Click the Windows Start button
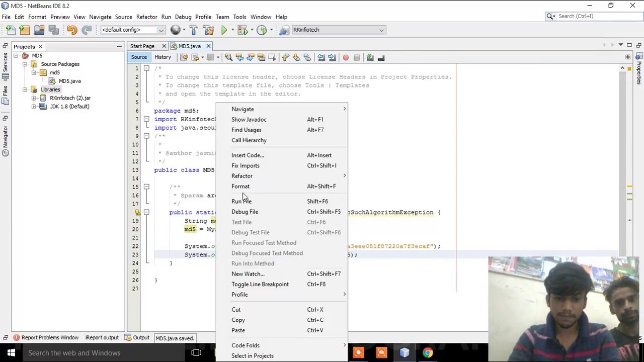This screenshot has width=644, height=362. pyautogui.click(x=11, y=353)
